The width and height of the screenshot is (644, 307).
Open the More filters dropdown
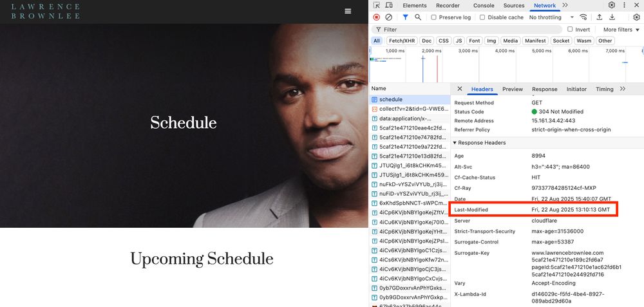coord(621,30)
